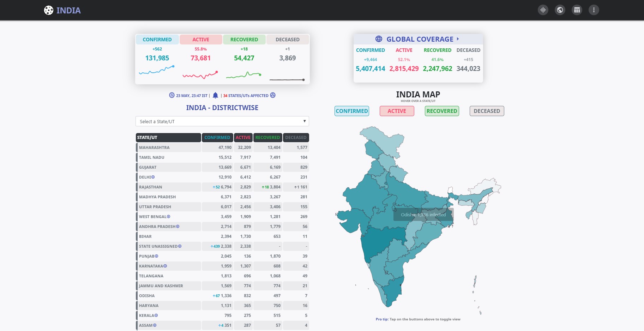Click the RAJASTHAN row name

coord(151,187)
